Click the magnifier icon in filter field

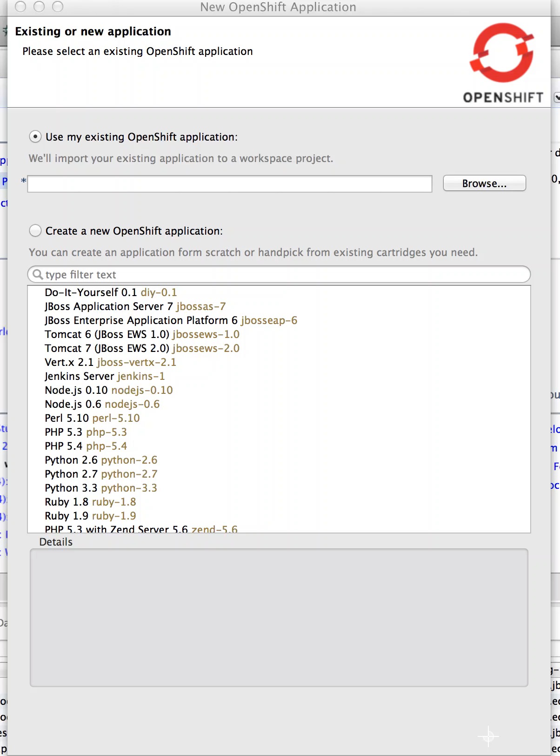(38, 275)
